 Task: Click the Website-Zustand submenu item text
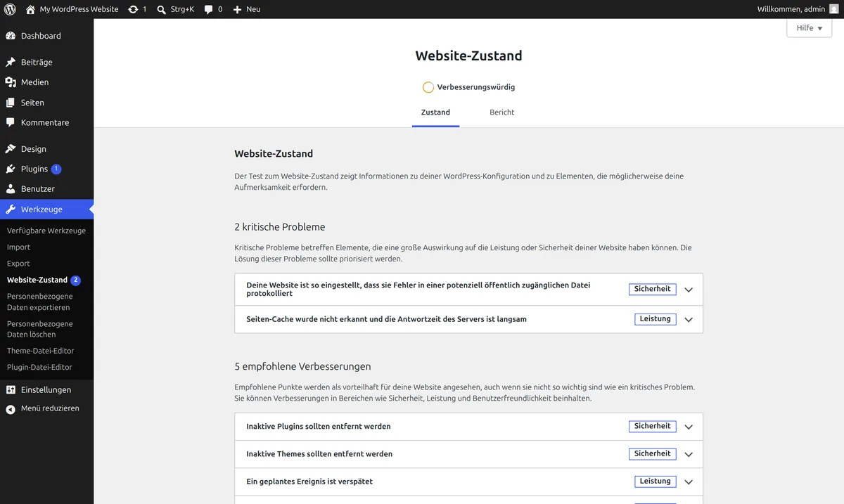pos(37,280)
